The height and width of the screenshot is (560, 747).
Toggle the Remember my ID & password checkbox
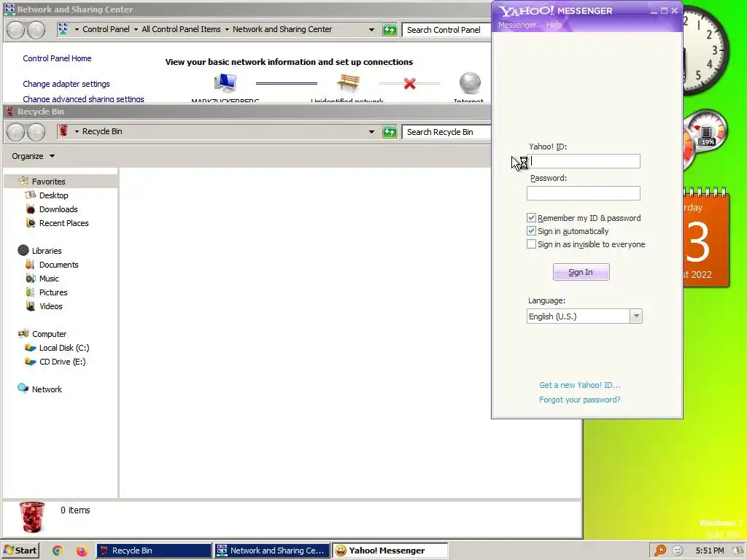click(x=531, y=217)
